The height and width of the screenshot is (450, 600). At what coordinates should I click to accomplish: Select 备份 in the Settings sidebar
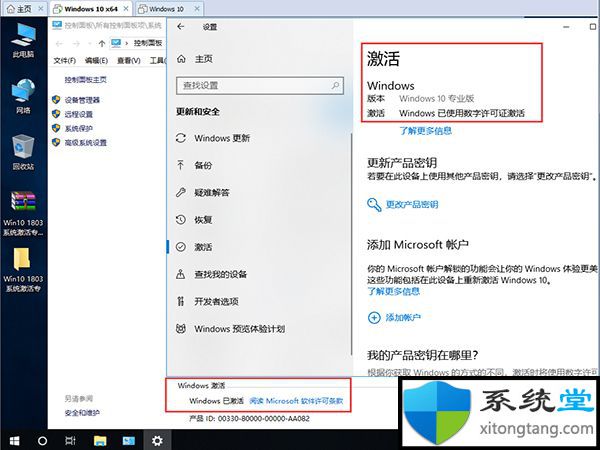[203, 165]
